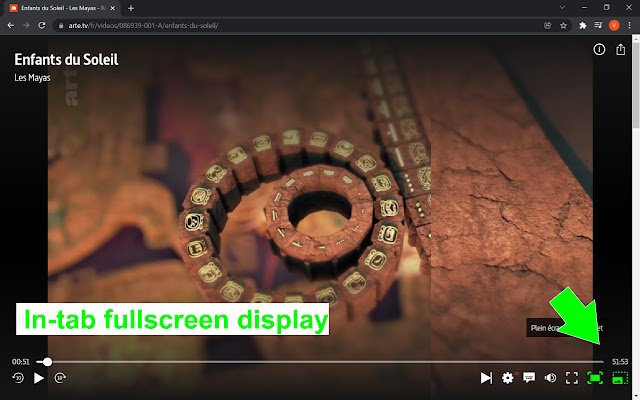Restore down the browser window

click(x=607, y=8)
